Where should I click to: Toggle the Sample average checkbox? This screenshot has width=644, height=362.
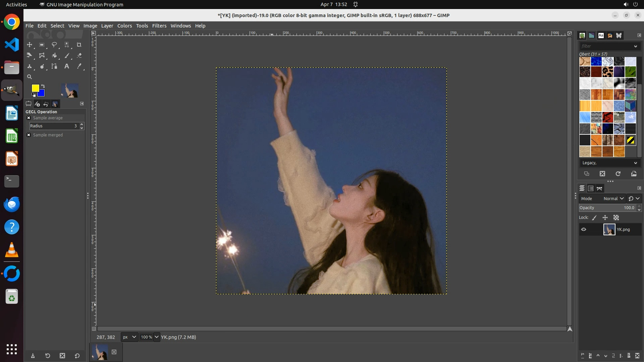29,118
